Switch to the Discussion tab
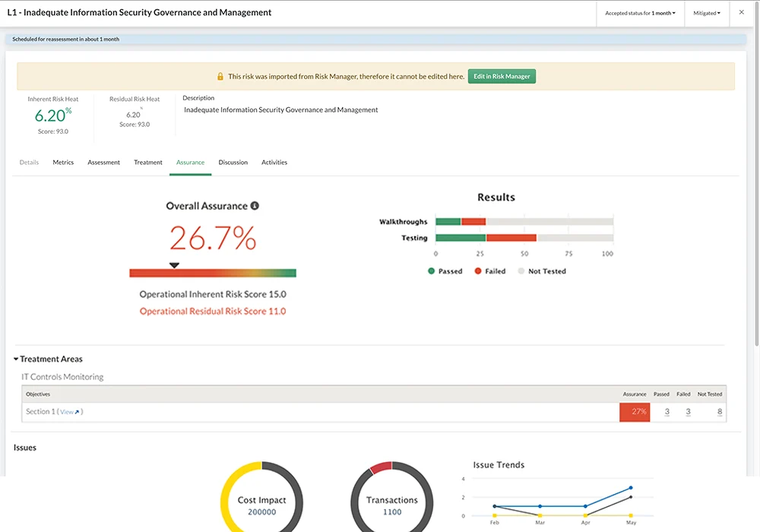760x532 pixels. point(233,162)
